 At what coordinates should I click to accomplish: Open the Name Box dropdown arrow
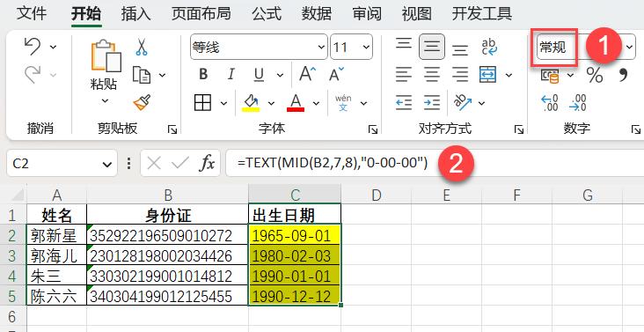(107, 164)
